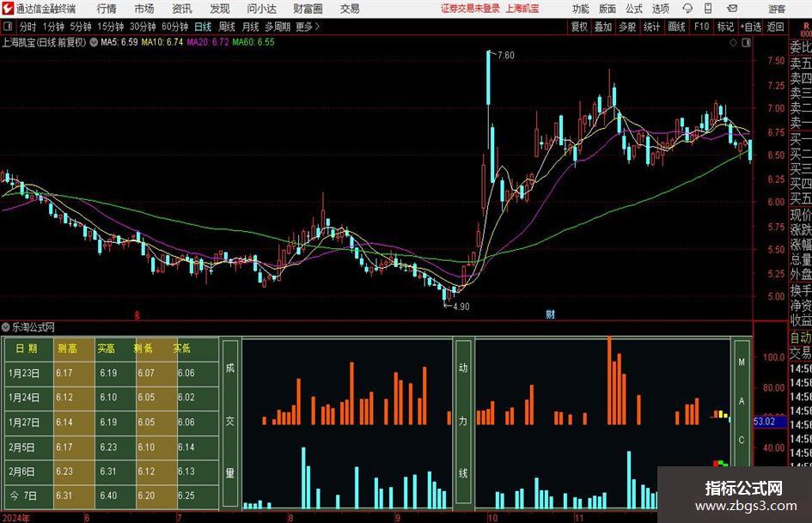Open the 财富圈 menu
812x523 pixels.
[308, 9]
